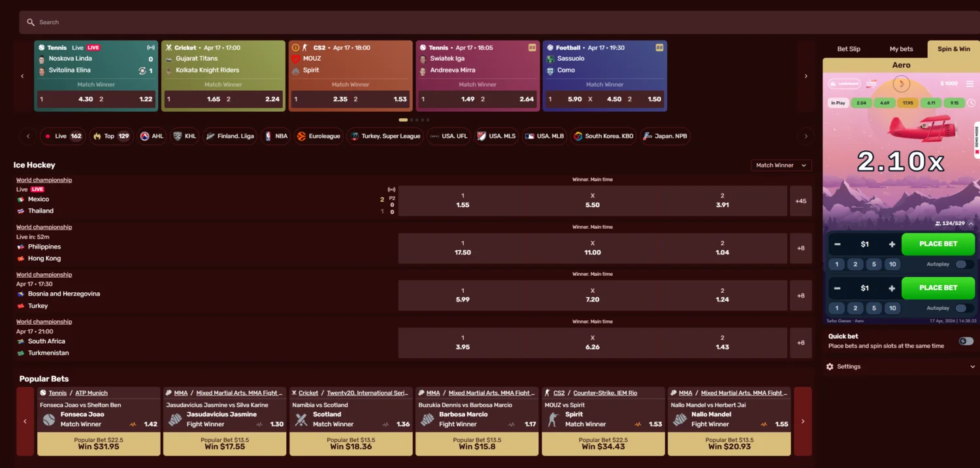Viewport: 980px width, 468px height.
Task: Decrease first Aero bet with minus
Action: 838,244
